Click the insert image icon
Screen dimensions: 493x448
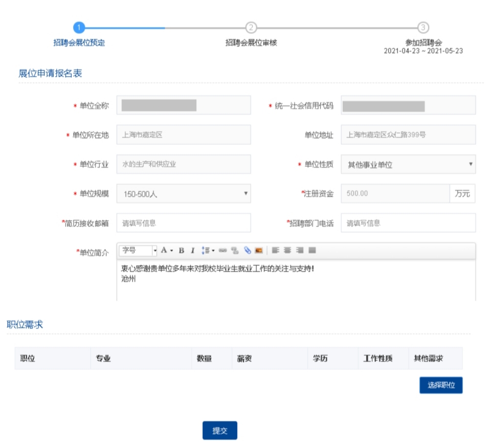[x=259, y=251]
